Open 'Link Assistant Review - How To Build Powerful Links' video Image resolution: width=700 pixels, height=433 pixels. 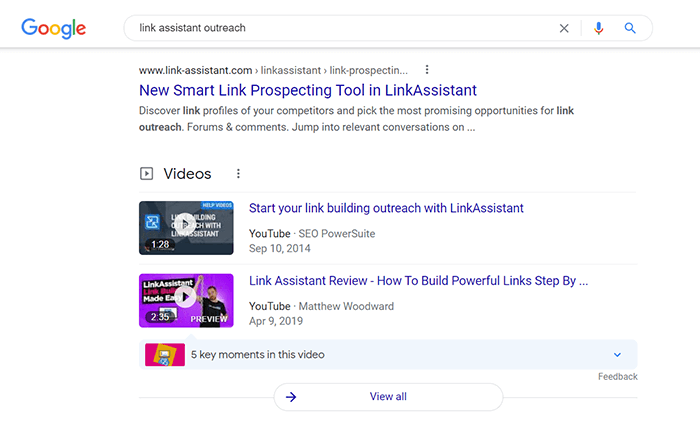pyautogui.click(x=418, y=281)
